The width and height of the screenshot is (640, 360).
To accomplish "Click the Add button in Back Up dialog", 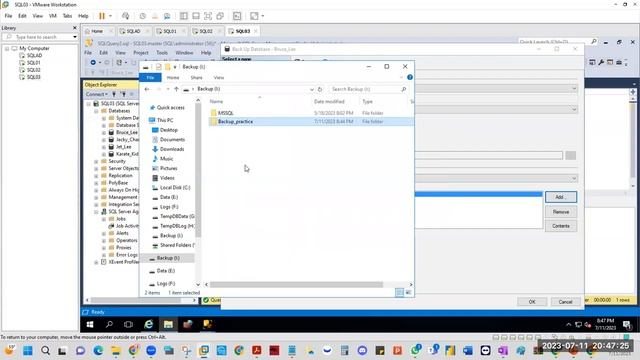I will [x=561, y=197].
